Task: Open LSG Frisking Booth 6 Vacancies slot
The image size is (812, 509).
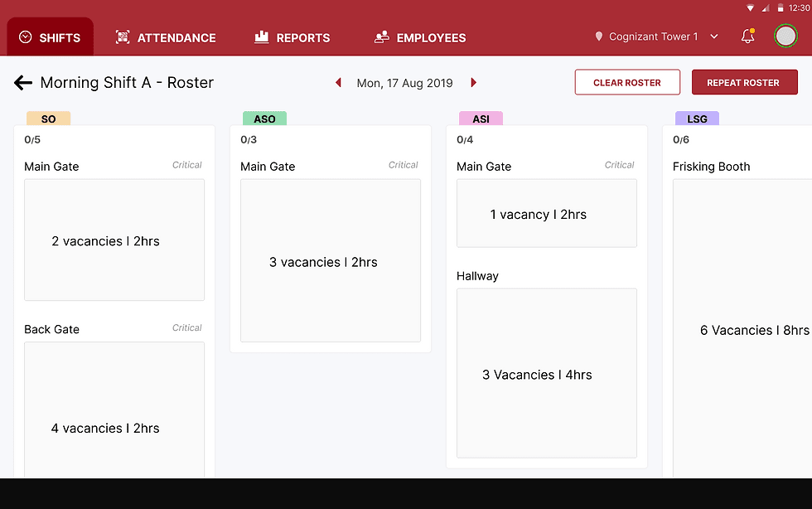Action: 742,328
